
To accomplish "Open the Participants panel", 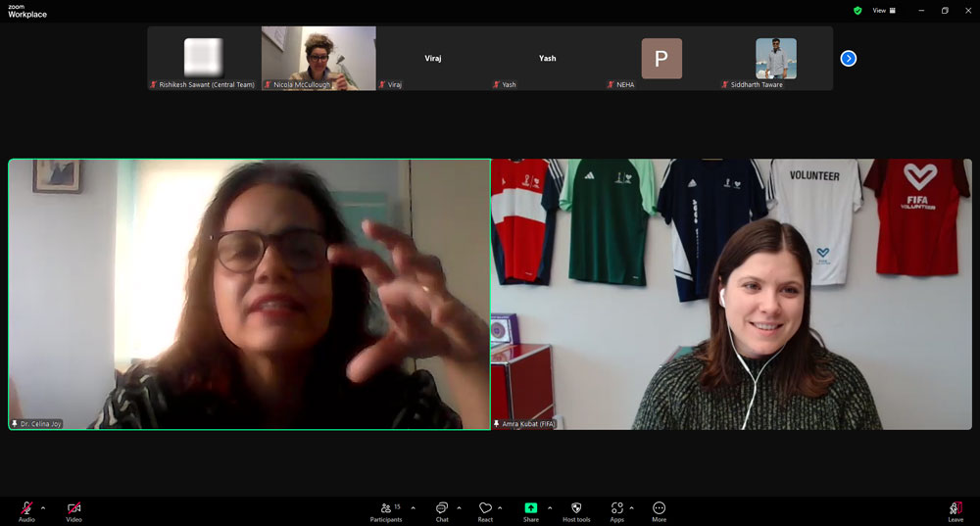I will (385, 508).
